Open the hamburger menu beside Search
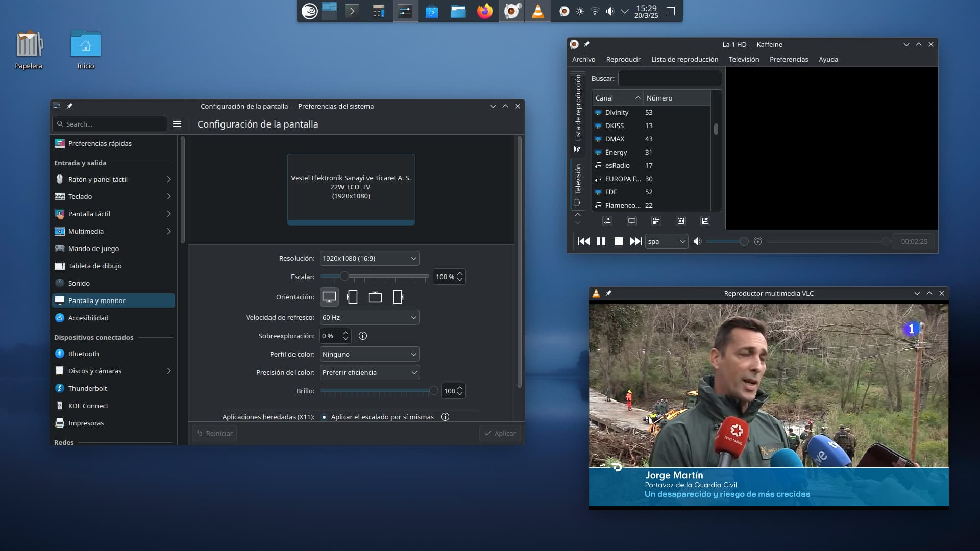 pos(177,124)
